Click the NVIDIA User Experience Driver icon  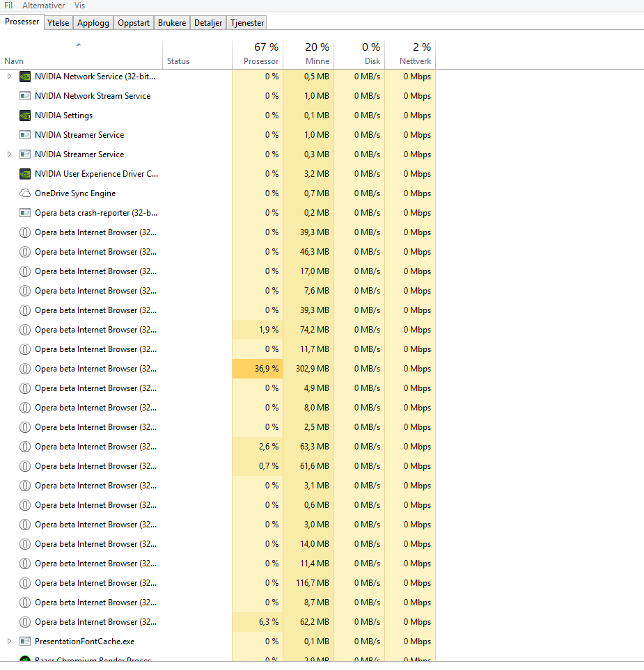pyautogui.click(x=25, y=174)
